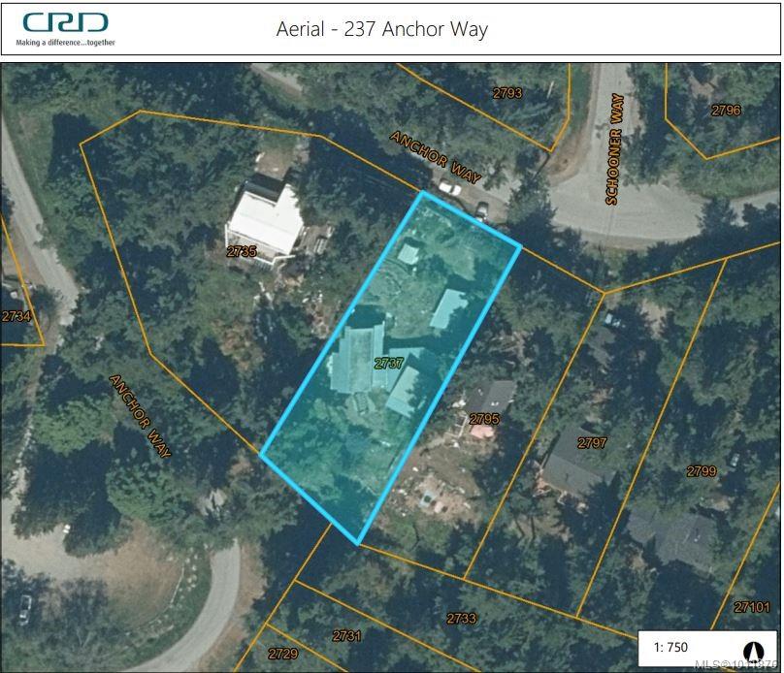Click the lower-left Anchor Way street label
The height and width of the screenshot is (673, 784).
[x=140, y=416]
